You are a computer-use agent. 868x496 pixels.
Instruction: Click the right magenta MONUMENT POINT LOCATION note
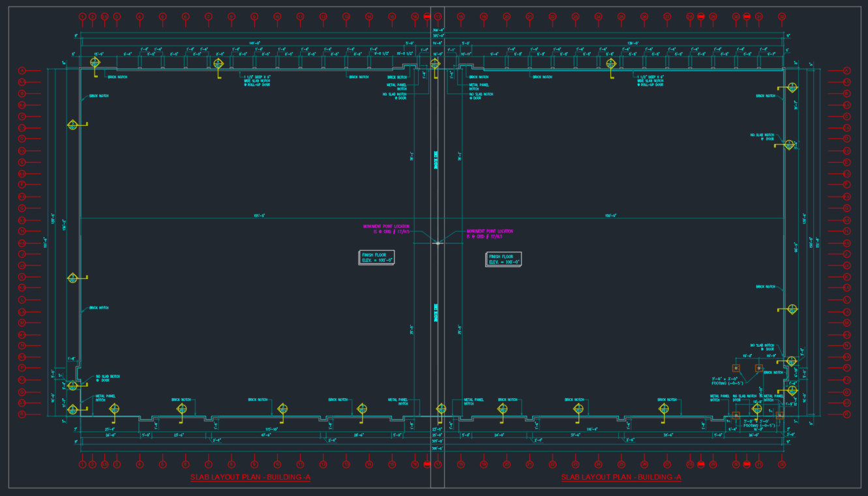click(x=490, y=233)
